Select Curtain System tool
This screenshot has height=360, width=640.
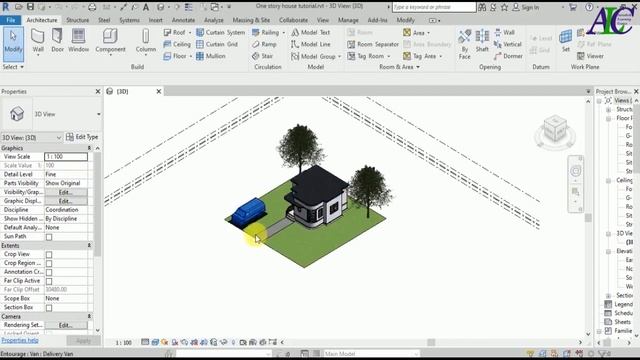pyautogui.click(x=220, y=32)
